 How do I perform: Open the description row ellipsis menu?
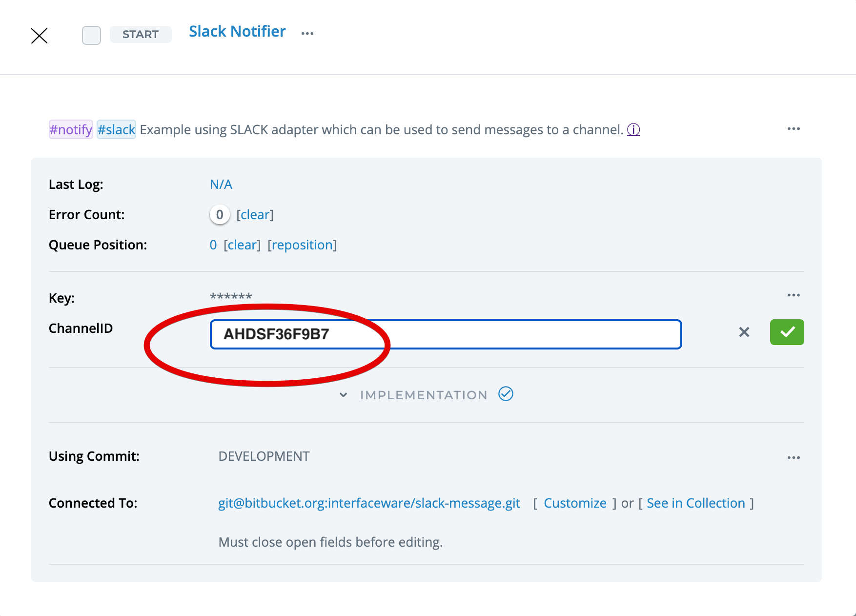(x=794, y=129)
